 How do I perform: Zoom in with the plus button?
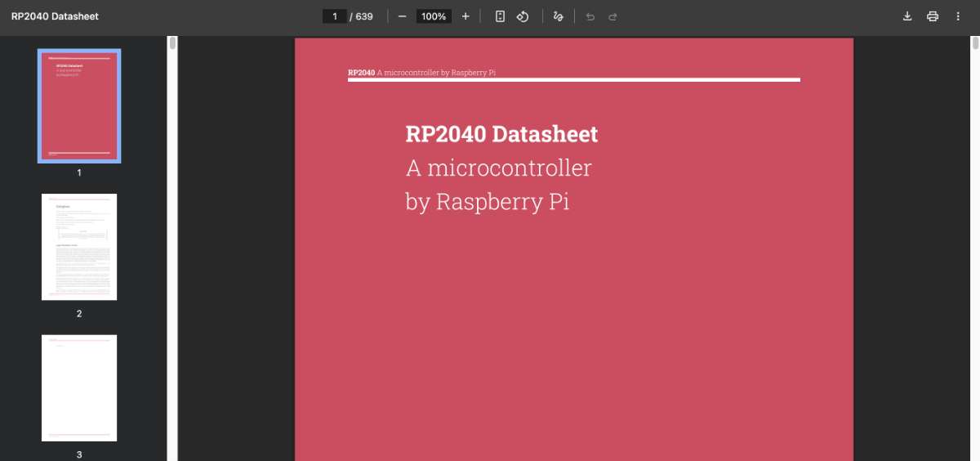click(x=465, y=16)
